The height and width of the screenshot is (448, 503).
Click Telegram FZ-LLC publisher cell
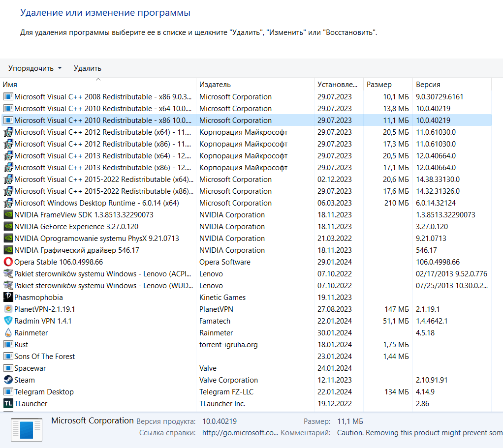[226, 392]
